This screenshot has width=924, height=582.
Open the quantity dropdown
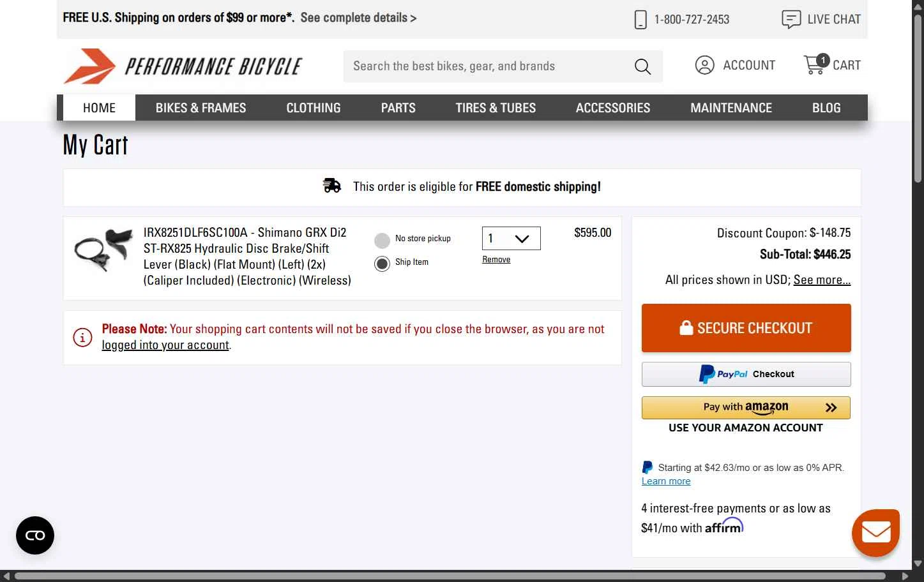pyautogui.click(x=511, y=239)
